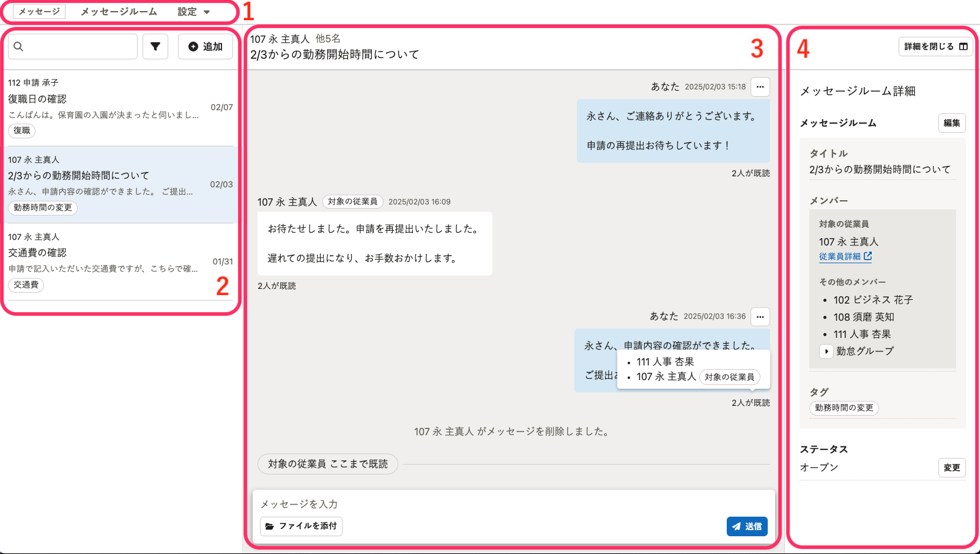Click ファイルを添付 to attach a file
The width and height of the screenshot is (980, 554).
click(x=301, y=526)
